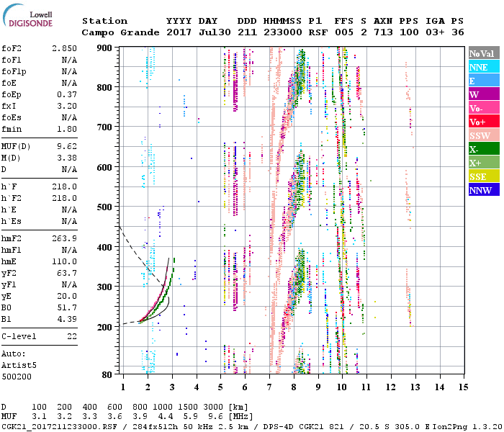Select the MUF(D) value 9.62

67,147
